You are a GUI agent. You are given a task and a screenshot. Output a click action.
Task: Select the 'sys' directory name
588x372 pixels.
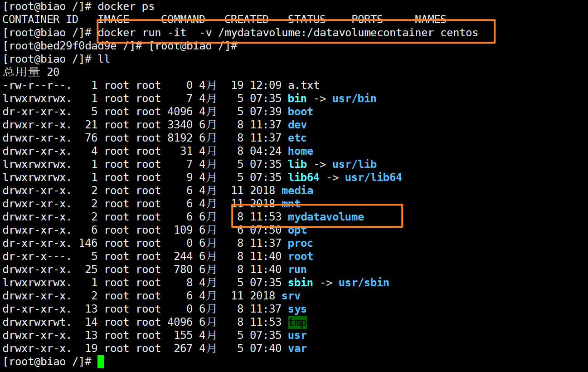(x=297, y=309)
